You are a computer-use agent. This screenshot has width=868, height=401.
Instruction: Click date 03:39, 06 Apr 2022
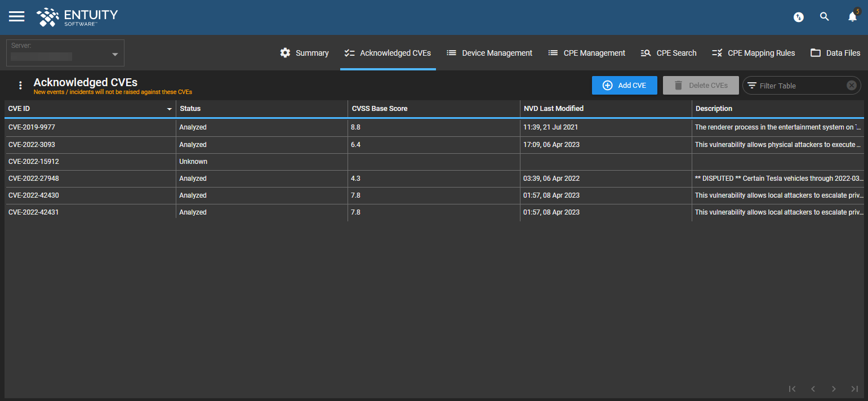606,179
